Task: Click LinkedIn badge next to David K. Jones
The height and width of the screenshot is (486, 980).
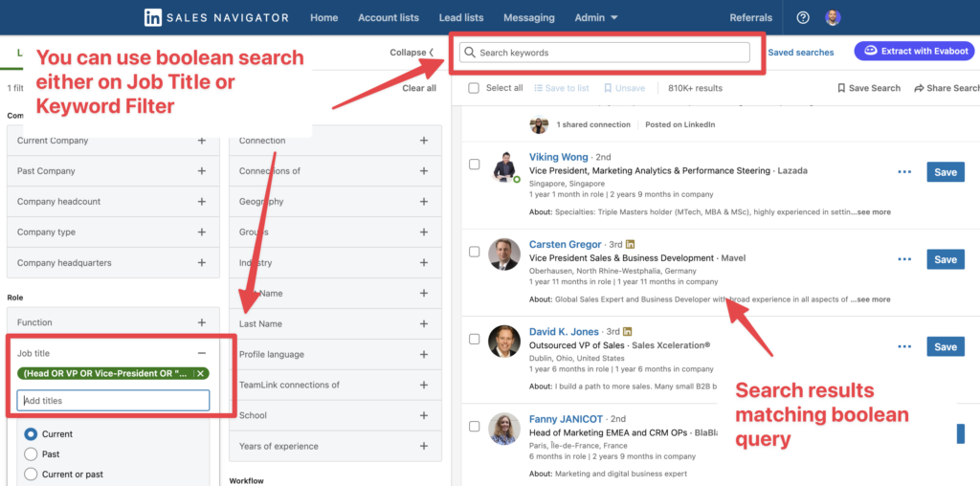Action: [x=628, y=332]
